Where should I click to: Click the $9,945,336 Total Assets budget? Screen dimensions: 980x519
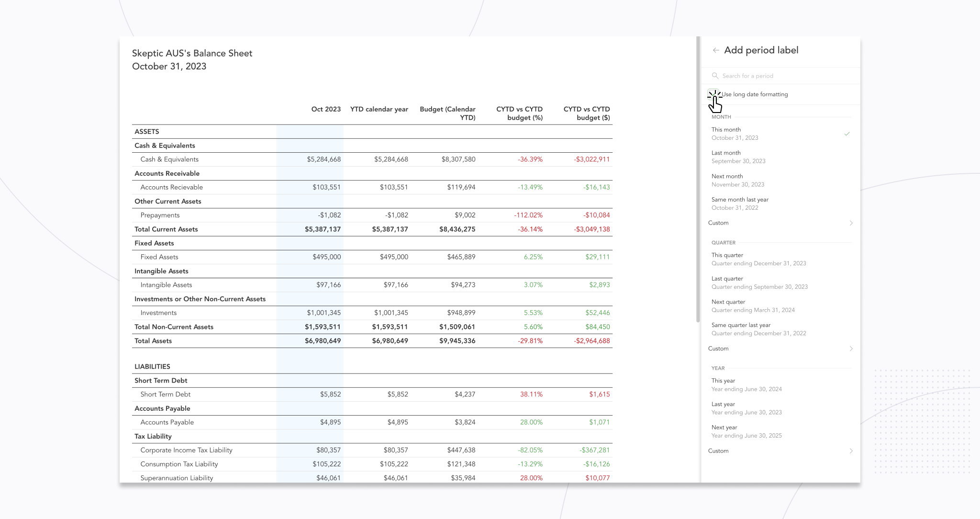click(x=457, y=341)
